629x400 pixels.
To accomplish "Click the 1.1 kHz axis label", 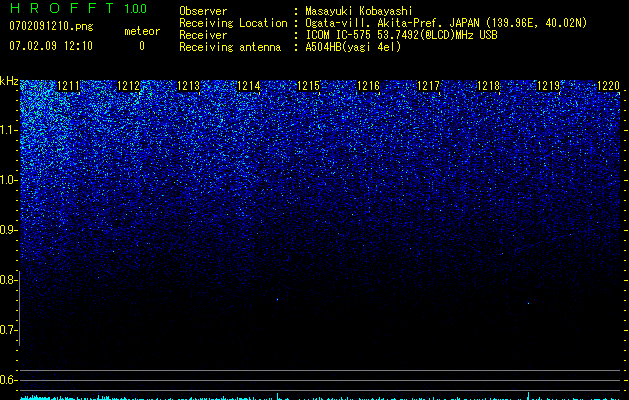I will pos(9,130).
